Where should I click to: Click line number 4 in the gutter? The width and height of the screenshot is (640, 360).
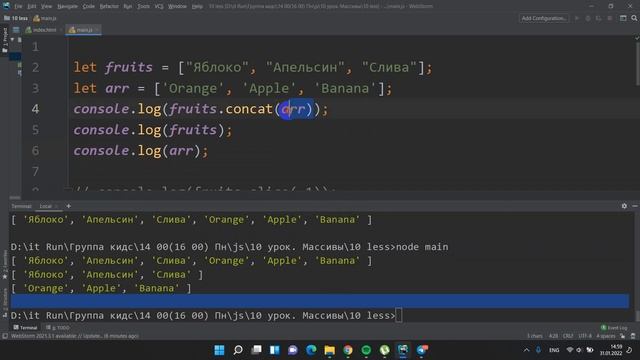36,109
